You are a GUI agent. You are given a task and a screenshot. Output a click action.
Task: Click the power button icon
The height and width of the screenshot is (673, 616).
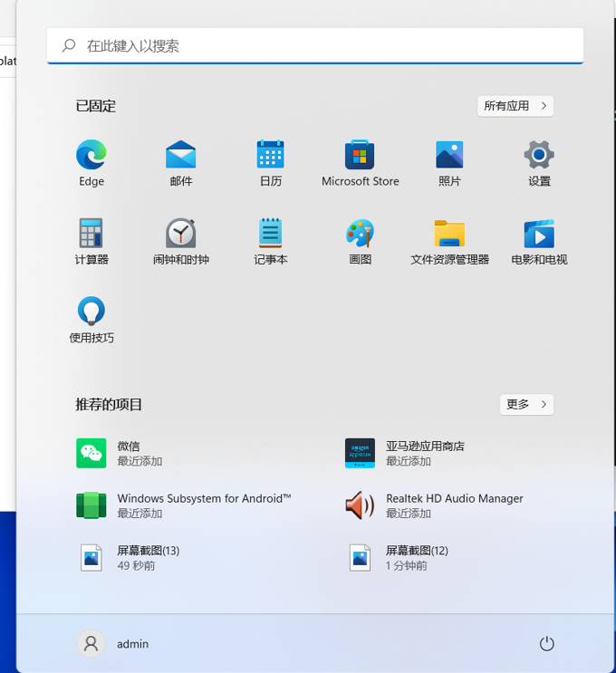[x=546, y=643]
